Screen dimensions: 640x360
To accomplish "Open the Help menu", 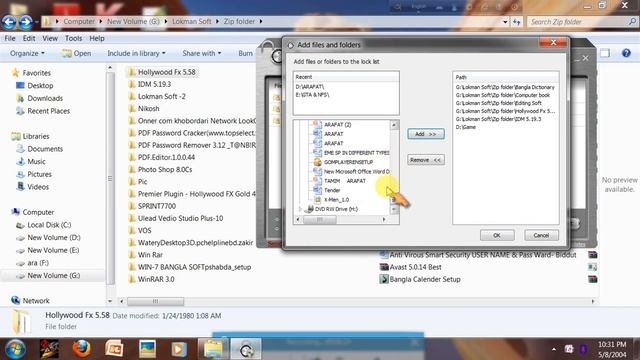I will tap(97, 38).
